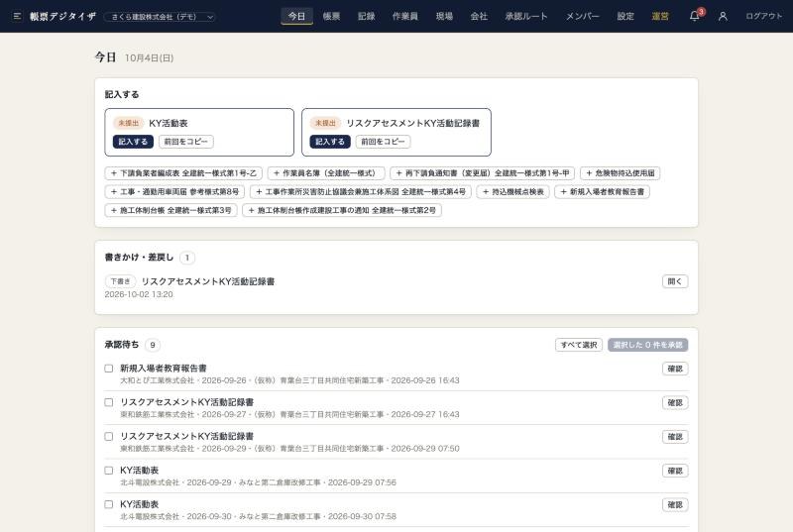Click 記入する on the KY活動表 card
Viewport: 793px width, 532px height.
[133, 142]
